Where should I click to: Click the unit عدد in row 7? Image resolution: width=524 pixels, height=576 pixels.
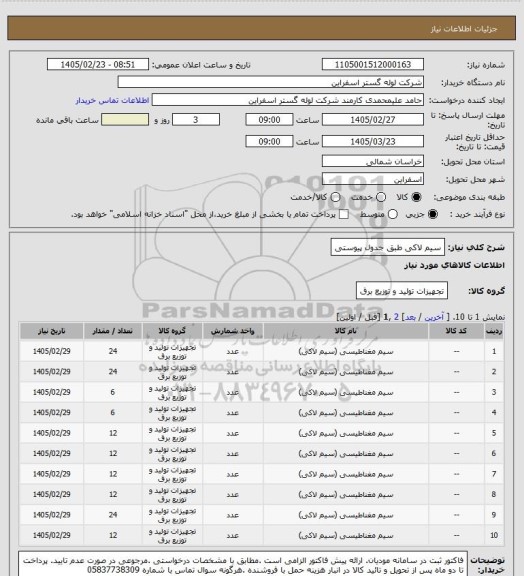[233, 474]
